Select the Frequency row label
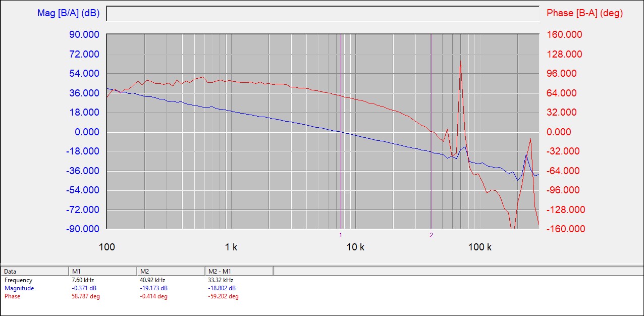The height and width of the screenshot is (316, 644). tap(18, 280)
